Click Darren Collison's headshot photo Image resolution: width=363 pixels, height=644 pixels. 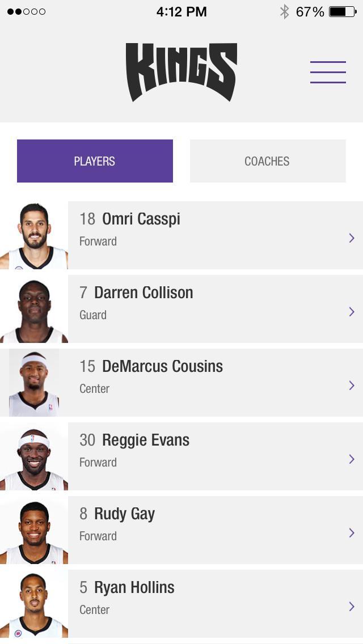(x=33, y=308)
